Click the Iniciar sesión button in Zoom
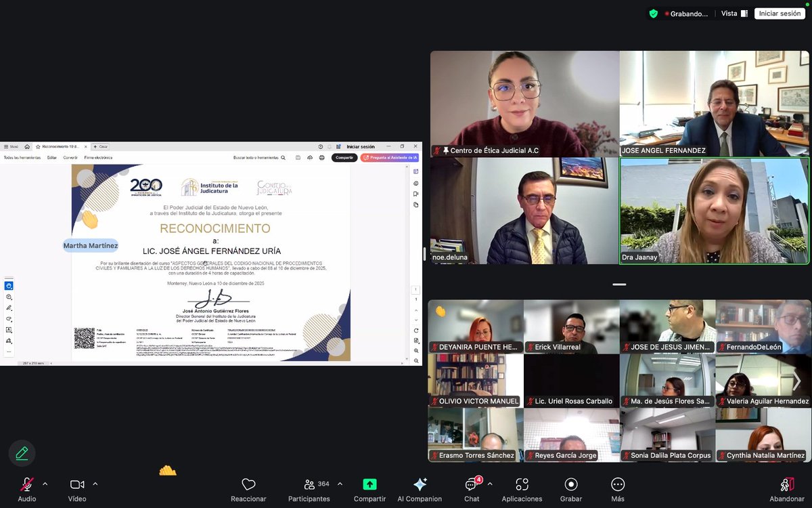This screenshot has height=508, width=812. click(780, 14)
